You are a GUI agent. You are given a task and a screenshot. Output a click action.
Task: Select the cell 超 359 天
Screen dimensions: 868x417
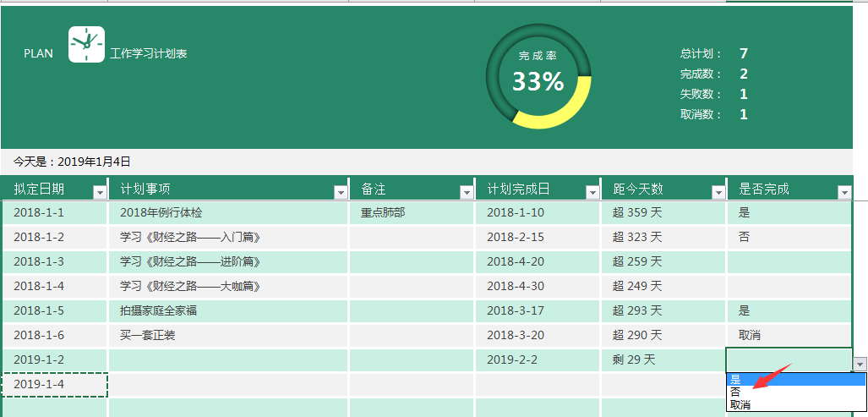663,212
